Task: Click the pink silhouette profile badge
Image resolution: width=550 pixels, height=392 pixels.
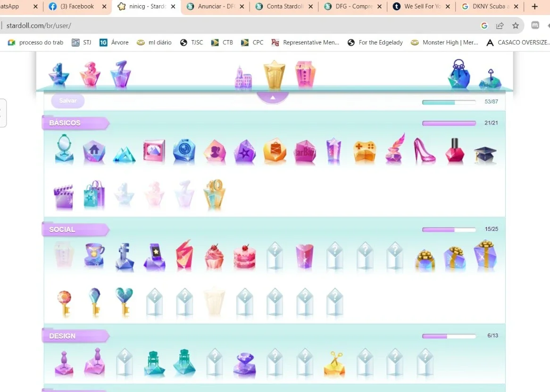Action: [215, 152]
